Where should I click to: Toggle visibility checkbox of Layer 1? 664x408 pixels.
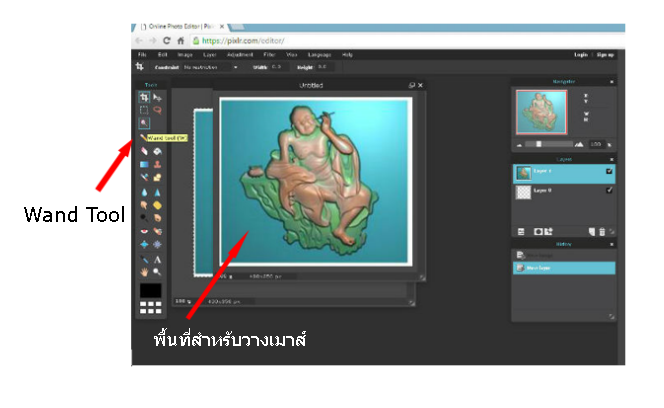pyautogui.click(x=609, y=171)
